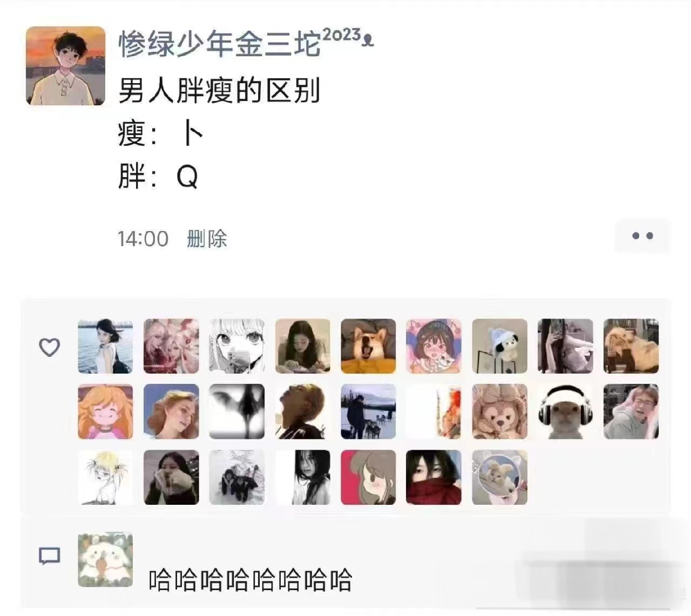Open the teddy bear with bow avatar
The width and height of the screenshot is (691, 616).
pyautogui.click(x=499, y=411)
